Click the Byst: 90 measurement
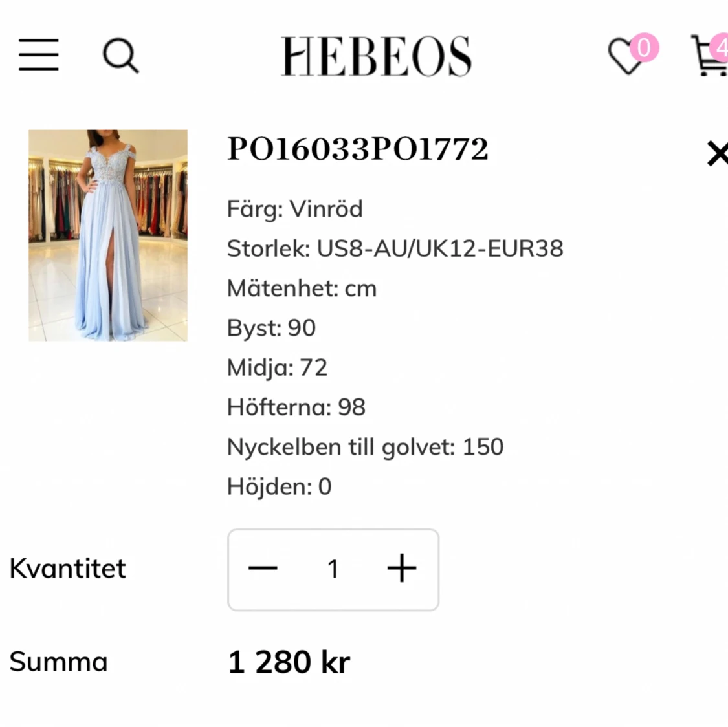The image size is (728, 727). point(271,328)
